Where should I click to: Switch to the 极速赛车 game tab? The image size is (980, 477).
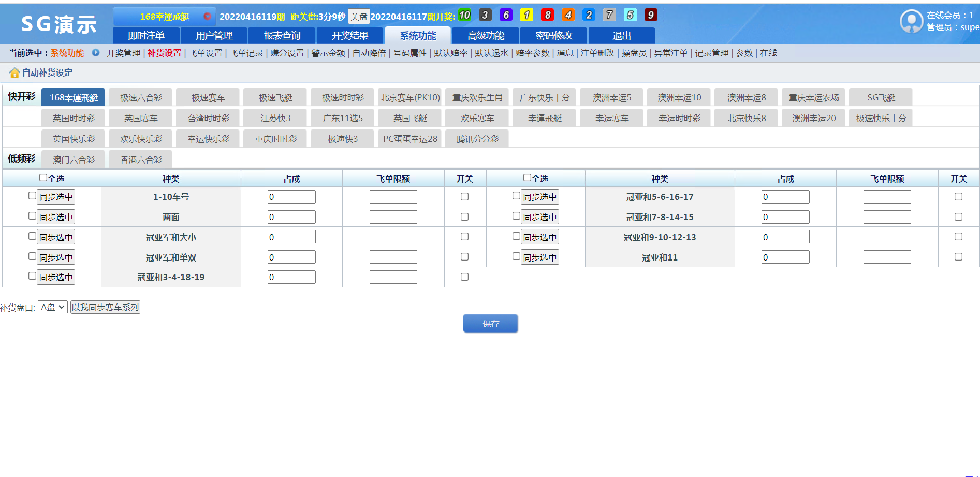click(x=208, y=97)
